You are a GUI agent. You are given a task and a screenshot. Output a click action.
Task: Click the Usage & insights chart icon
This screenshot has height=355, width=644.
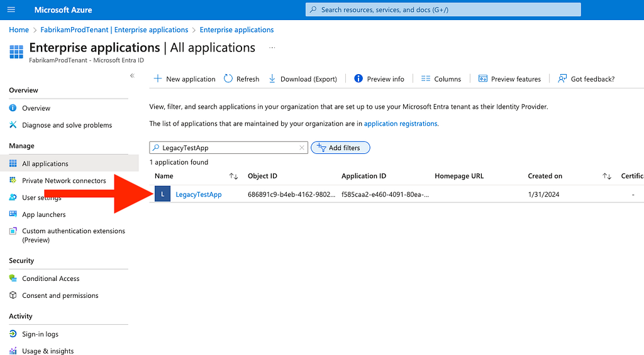(13, 351)
